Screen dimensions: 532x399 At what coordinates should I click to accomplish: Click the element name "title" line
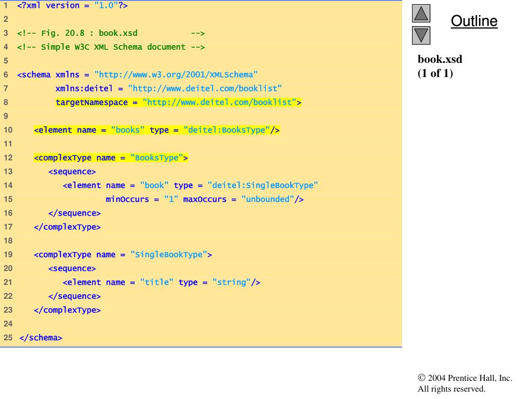coord(162,282)
